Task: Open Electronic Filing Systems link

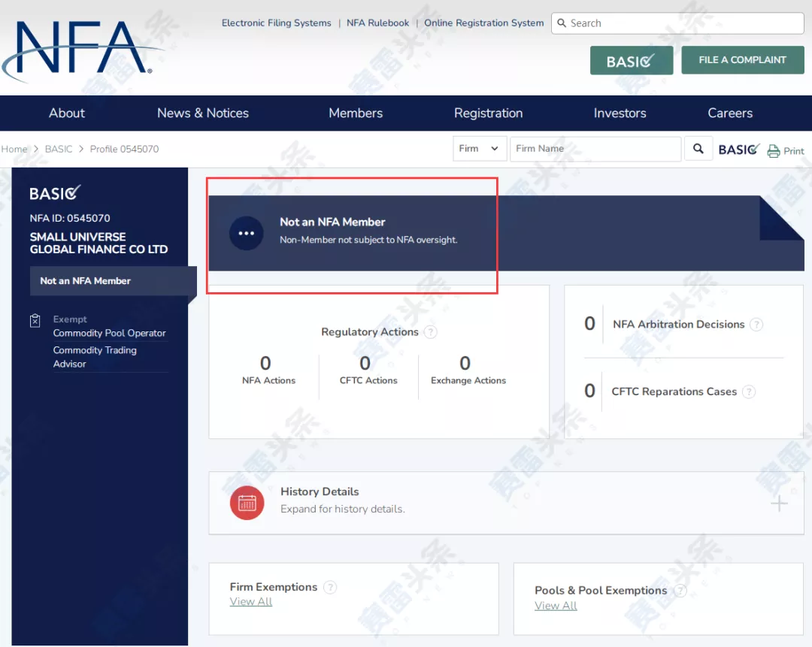Action: [277, 23]
